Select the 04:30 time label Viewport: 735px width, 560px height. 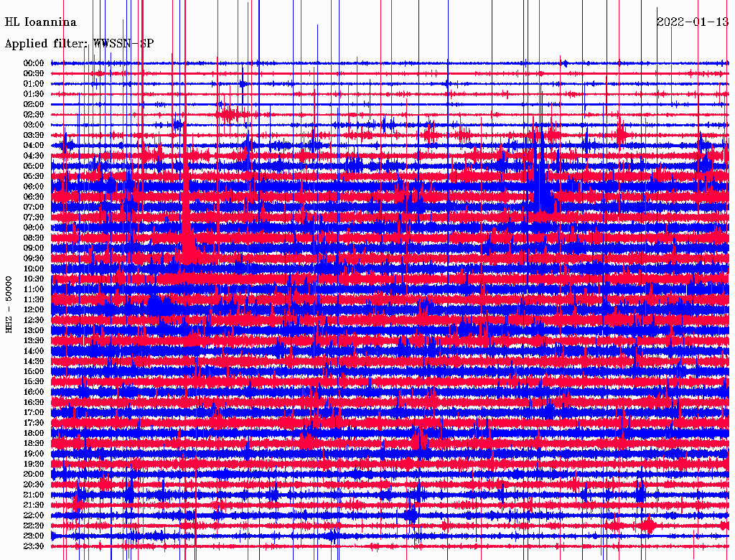[x=34, y=156]
